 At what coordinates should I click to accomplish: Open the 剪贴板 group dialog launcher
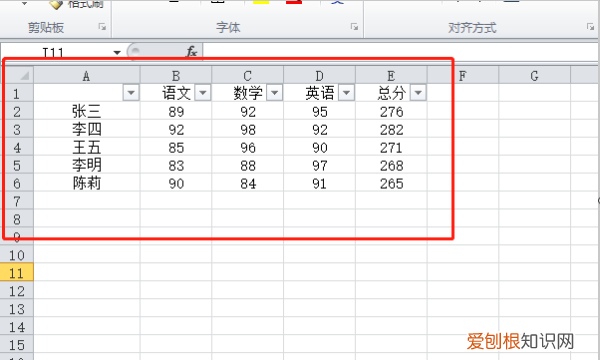coord(102,27)
